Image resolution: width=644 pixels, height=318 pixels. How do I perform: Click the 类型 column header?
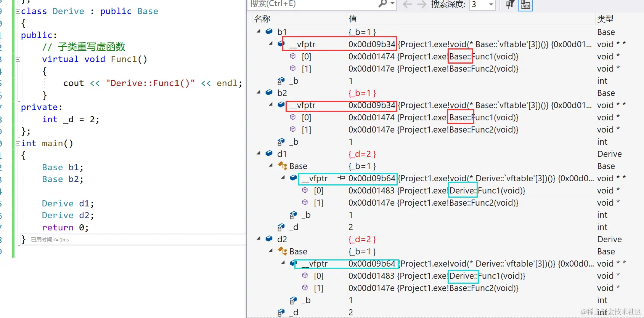coord(605,19)
